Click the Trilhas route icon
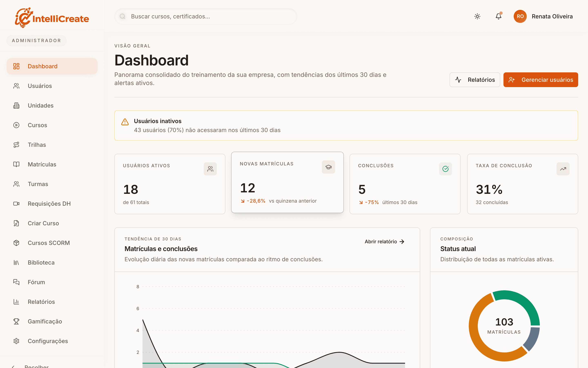588x368 pixels. coord(16,145)
